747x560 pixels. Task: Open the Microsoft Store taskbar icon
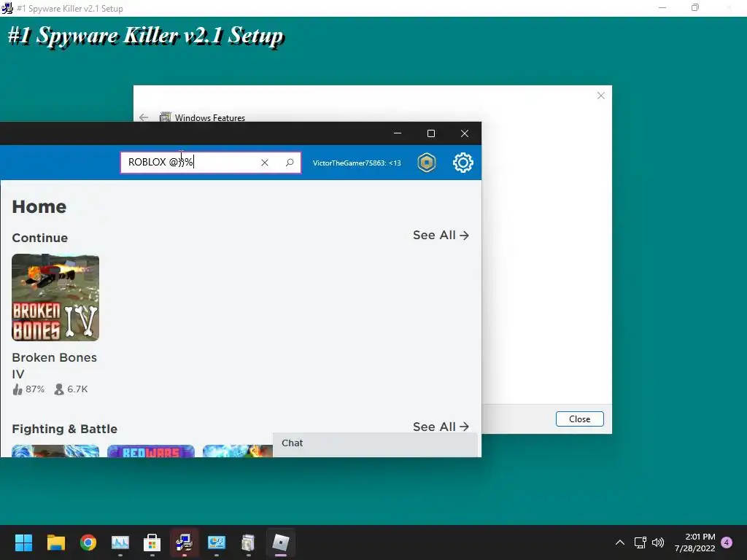(152, 542)
